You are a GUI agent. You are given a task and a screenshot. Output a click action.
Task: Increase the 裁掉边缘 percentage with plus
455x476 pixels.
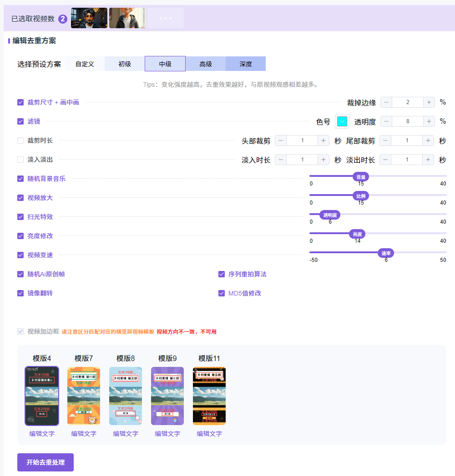pos(429,102)
